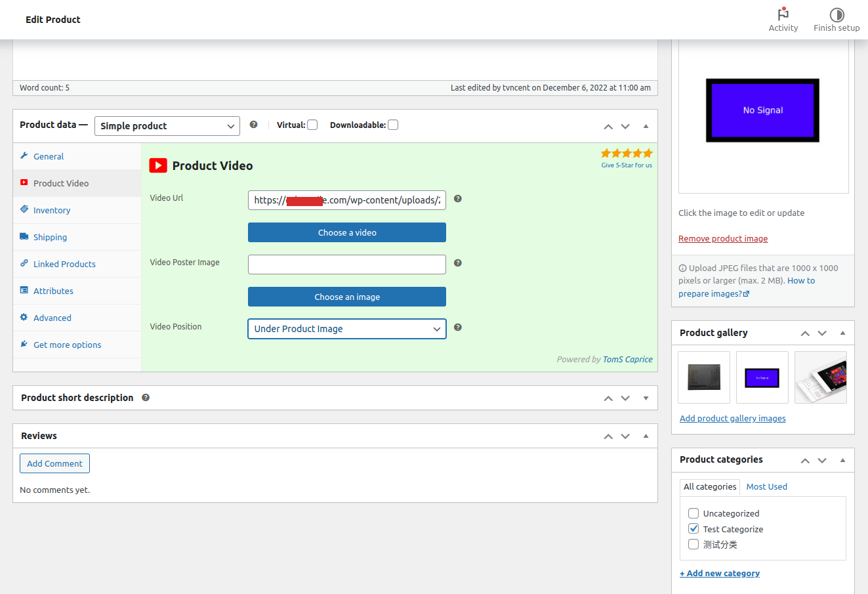Click the Add Comment button
Image resolution: width=868 pixels, height=594 pixels.
(54, 463)
